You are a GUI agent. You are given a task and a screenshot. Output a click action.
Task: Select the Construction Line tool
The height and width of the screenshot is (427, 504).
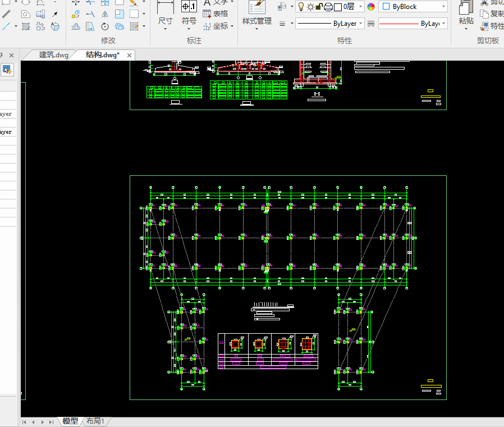6,26
